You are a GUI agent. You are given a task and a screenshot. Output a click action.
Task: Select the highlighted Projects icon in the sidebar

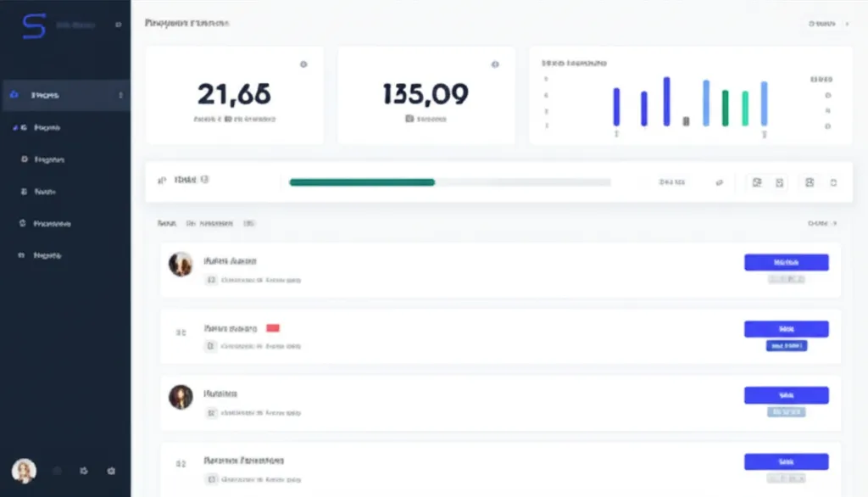tap(14, 95)
